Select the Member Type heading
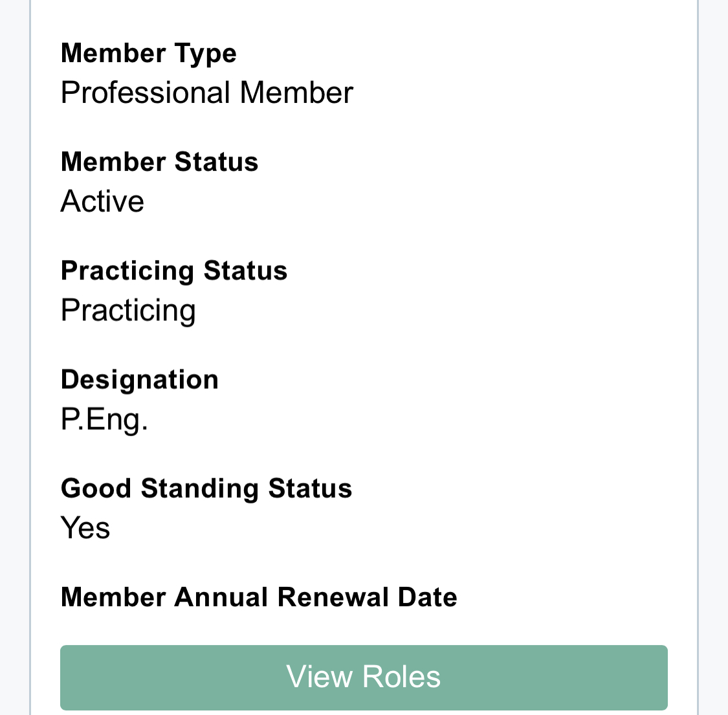Image resolution: width=728 pixels, height=715 pixels. [x=149, y=54]
